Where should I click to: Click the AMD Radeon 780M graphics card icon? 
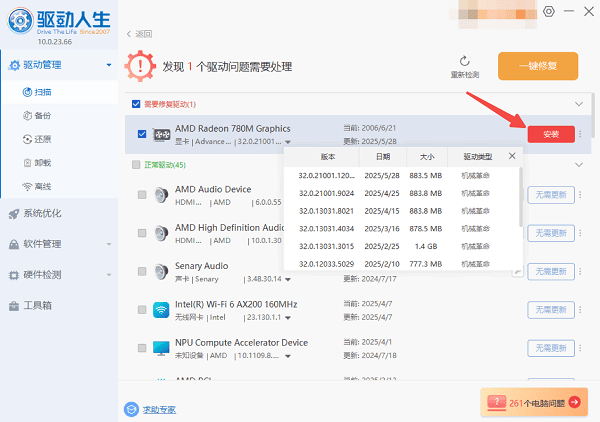coord(161,134)
